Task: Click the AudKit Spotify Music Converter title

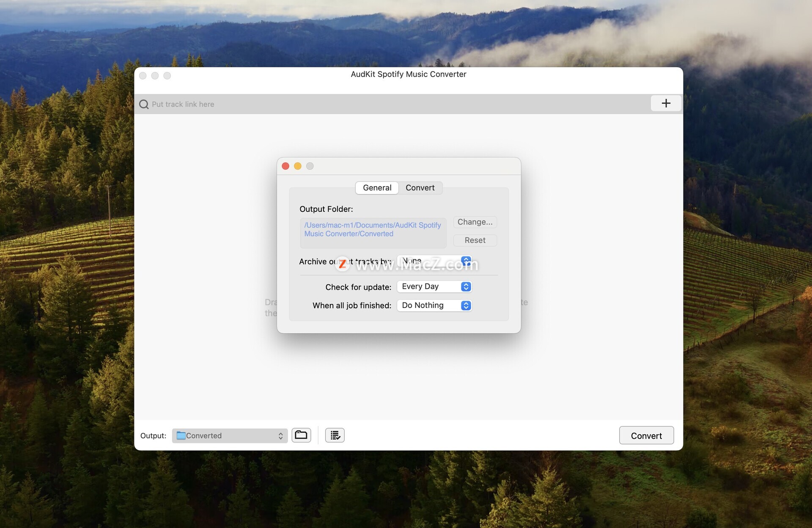Action: (x=409, y=74)
